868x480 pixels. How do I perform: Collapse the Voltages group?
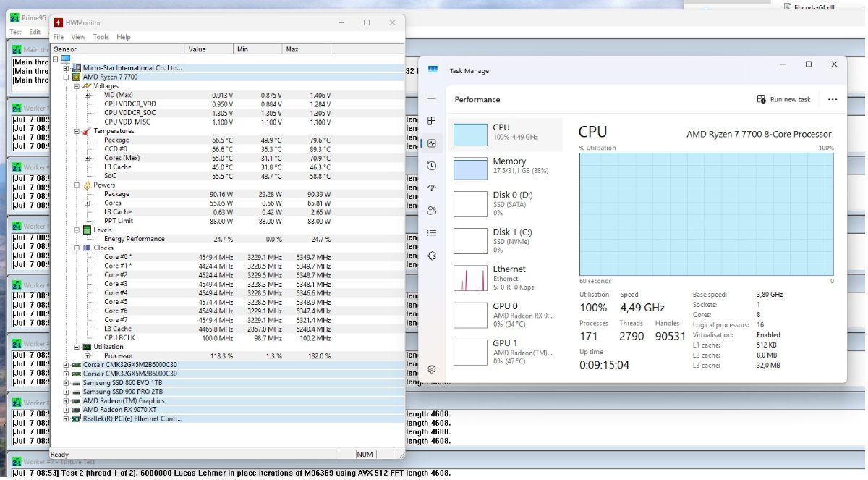point(77,86)
